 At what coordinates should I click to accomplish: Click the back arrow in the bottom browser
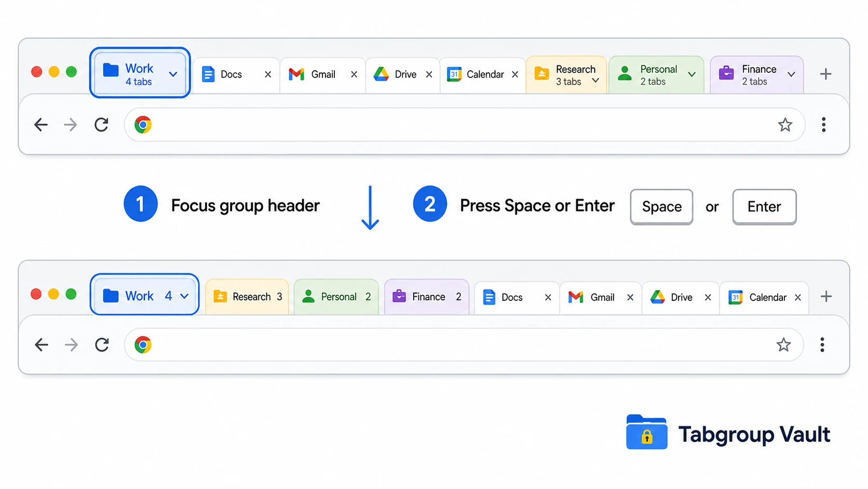[42, 345]
